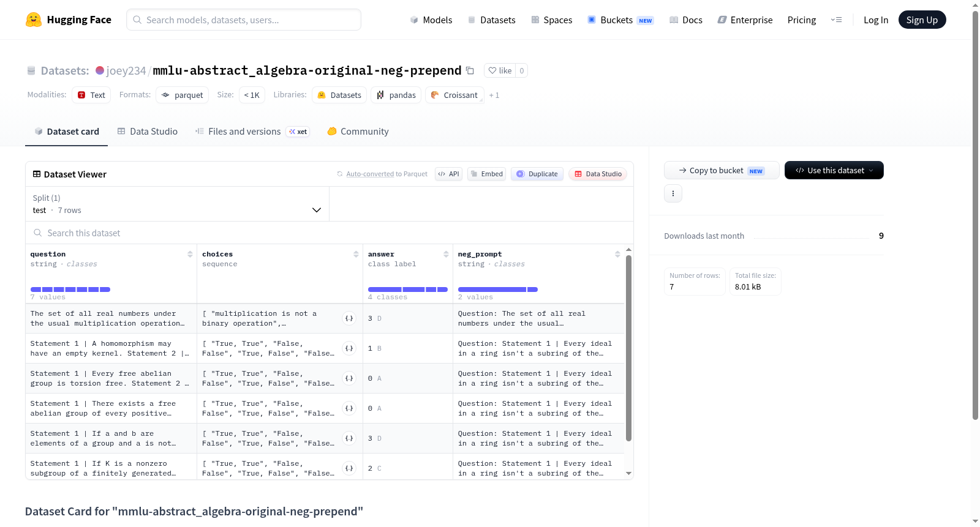Image resolution: width=980 pixels, height=527 pixels.
Task: Expand choices cell in homomorphism row
Action: pos(349,348)
